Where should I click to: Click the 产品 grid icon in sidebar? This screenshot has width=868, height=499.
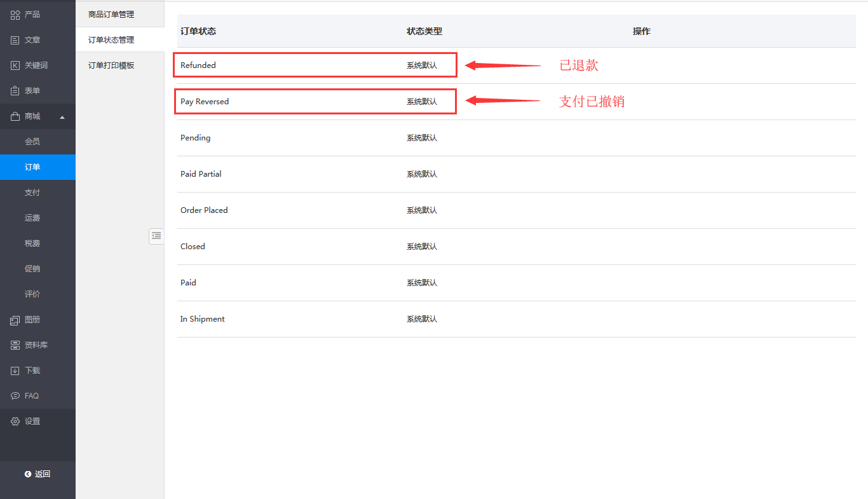(15, 15)
